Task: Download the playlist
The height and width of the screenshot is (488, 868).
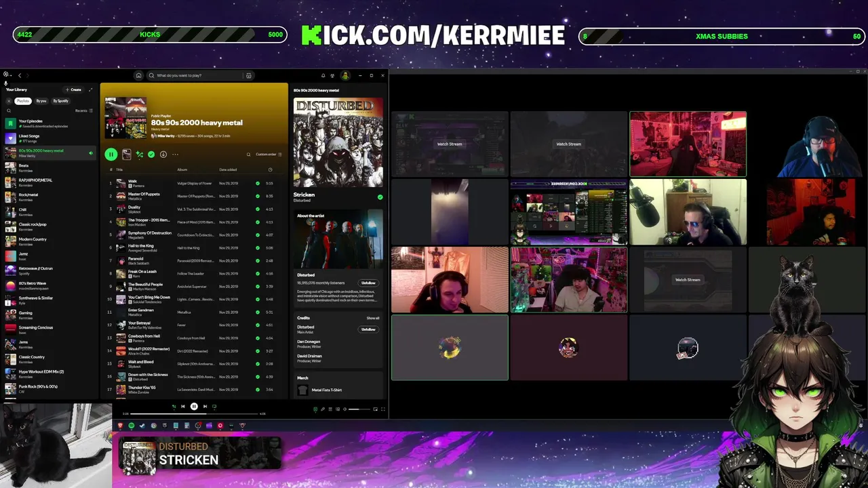Action: point(163,155)
